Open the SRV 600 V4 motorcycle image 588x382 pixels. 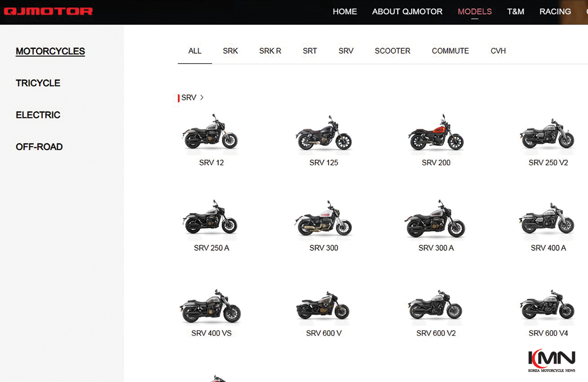[548, 305]
